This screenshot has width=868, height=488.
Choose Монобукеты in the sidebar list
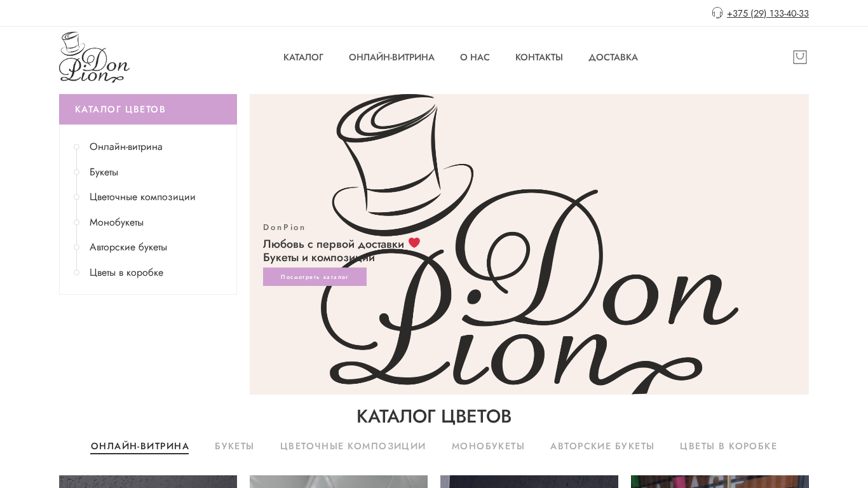point(116,222)
